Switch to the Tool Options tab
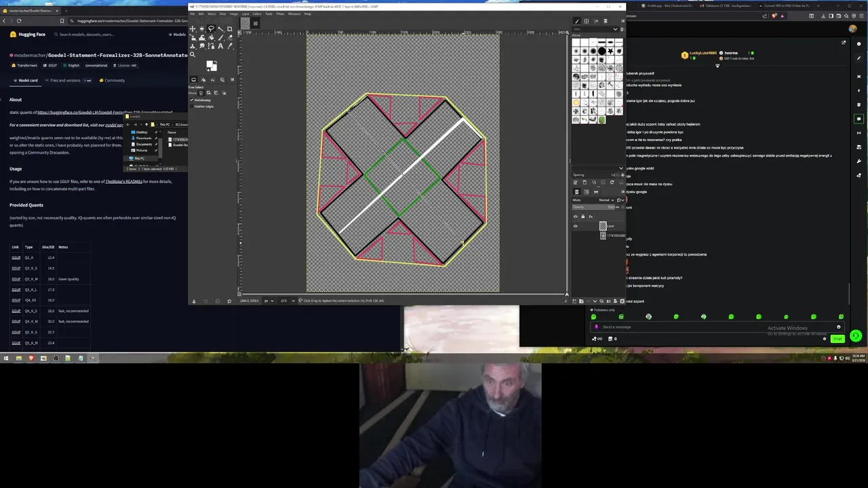This screenshot has height=488, width=868. 194,79
